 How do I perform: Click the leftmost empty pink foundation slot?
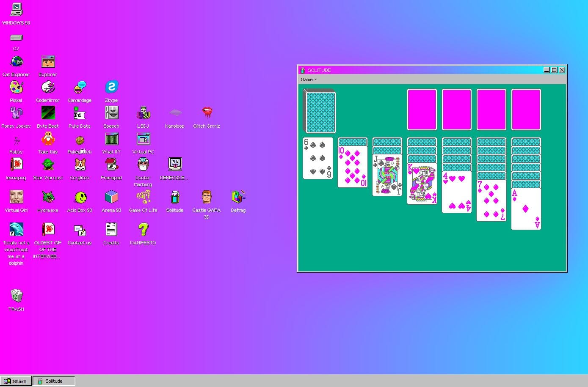[422, 110]
